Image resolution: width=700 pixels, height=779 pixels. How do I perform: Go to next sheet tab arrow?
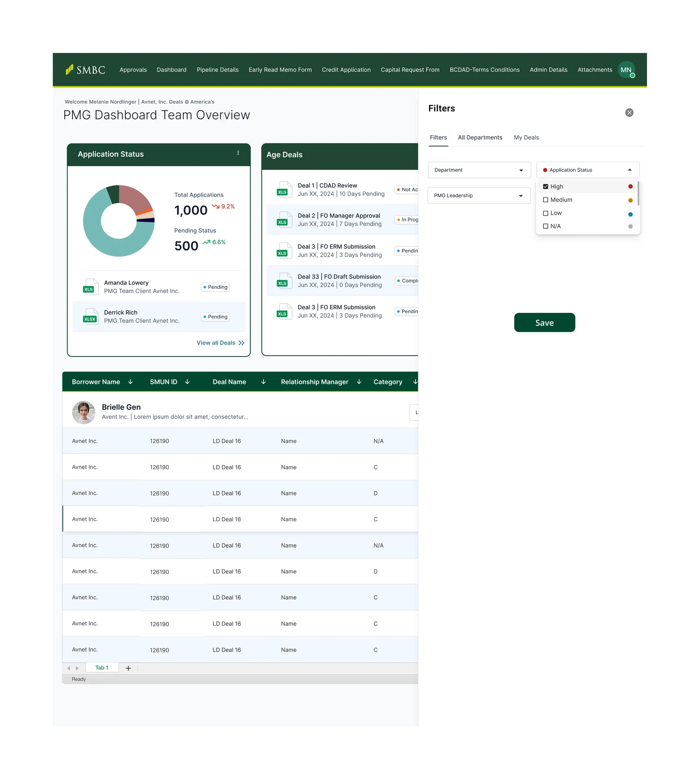click(x=77, y=668)
